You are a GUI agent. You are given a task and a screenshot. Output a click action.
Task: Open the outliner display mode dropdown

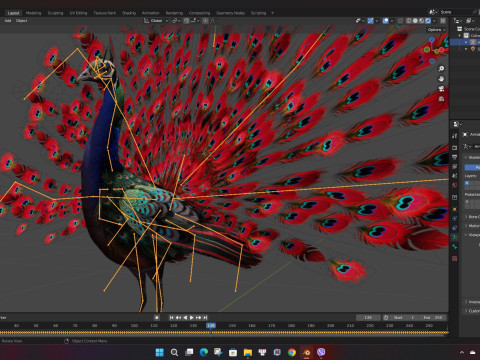470,21
